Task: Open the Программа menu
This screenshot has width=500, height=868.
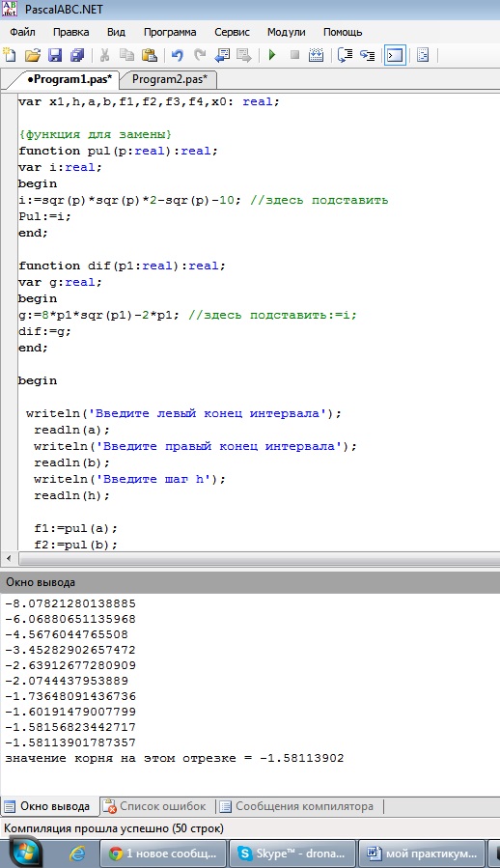Action: (x=170, y=32)
